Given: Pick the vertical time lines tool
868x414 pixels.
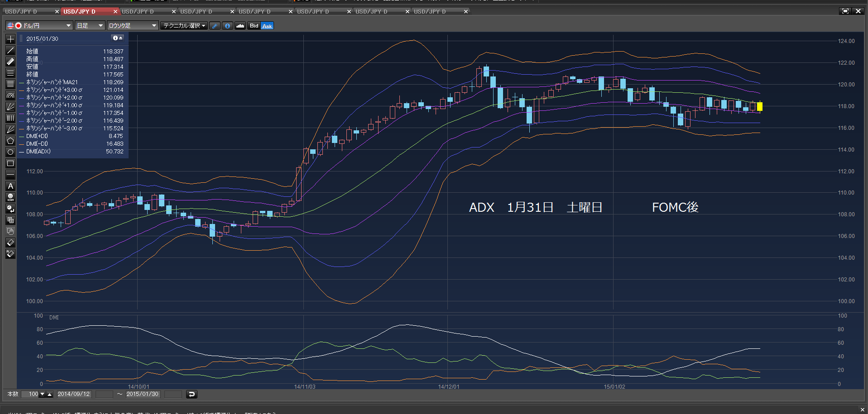Looking at the screenshot, I should click(10, 118).
